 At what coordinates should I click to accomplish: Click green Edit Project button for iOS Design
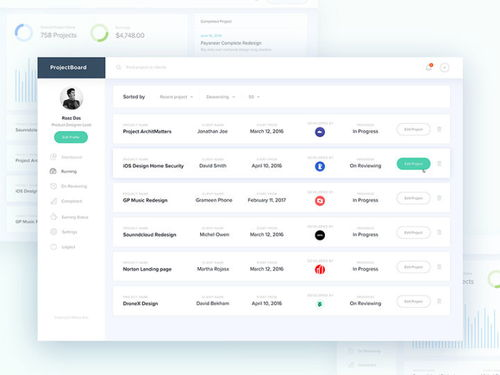[413, 164]
